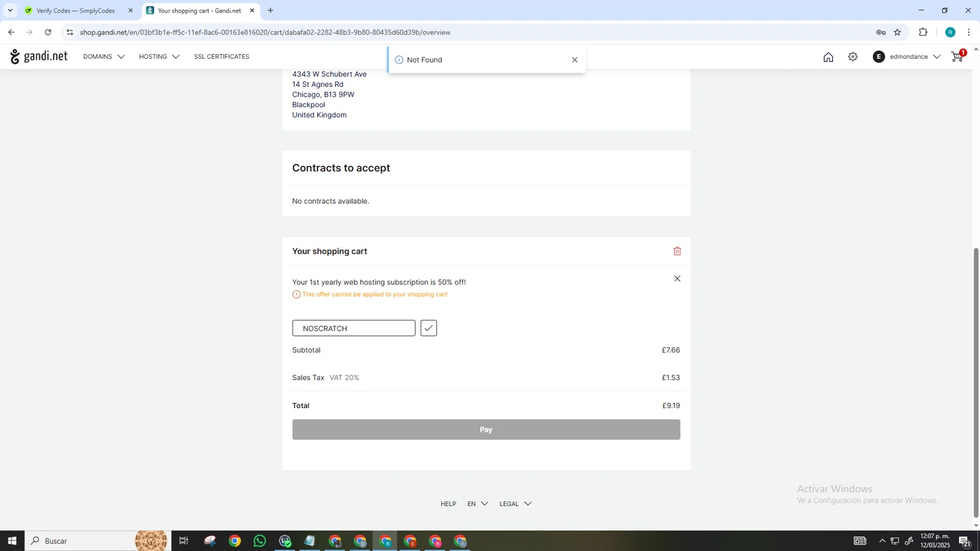Expand the LEGAL footer menu

(515, 504)
